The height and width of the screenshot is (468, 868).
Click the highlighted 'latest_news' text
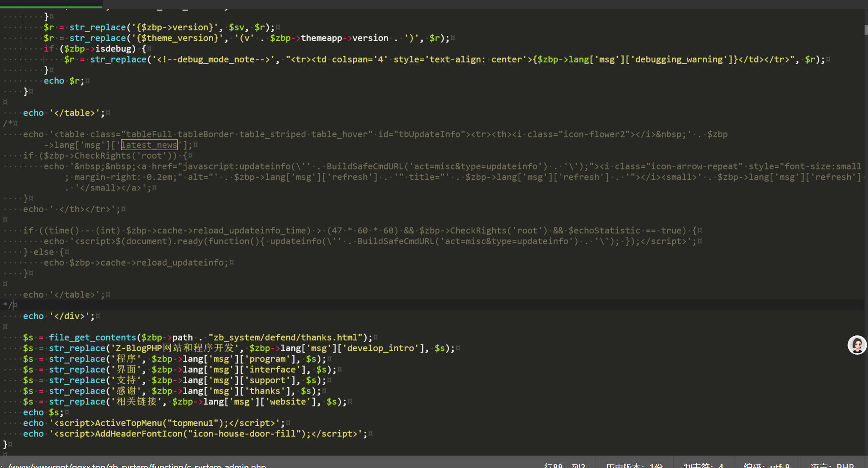pos(149,145)
